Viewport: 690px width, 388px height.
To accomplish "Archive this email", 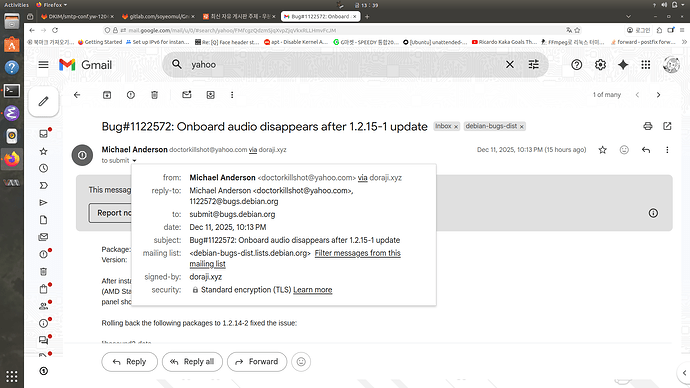I will point(107,95).
